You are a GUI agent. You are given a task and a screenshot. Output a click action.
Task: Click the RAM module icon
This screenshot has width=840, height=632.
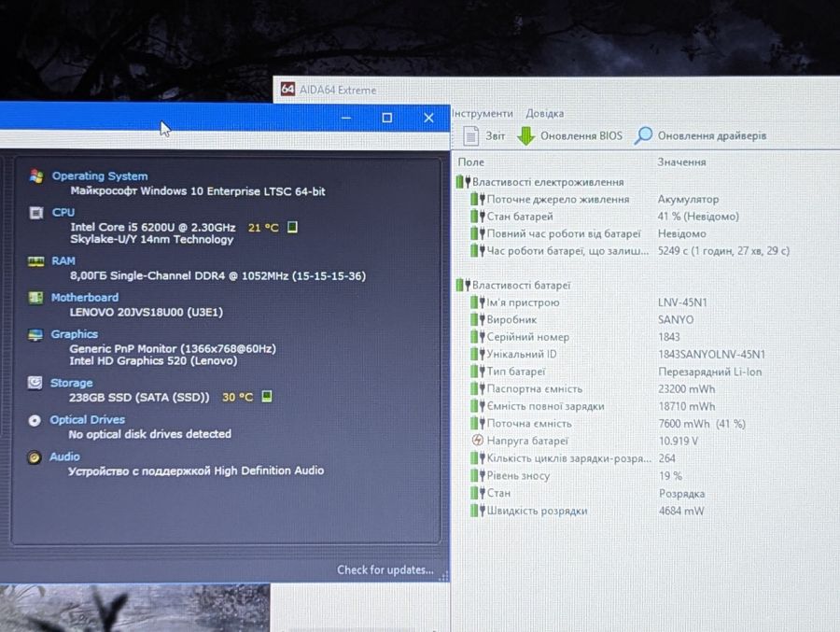[x=35, y=261]
